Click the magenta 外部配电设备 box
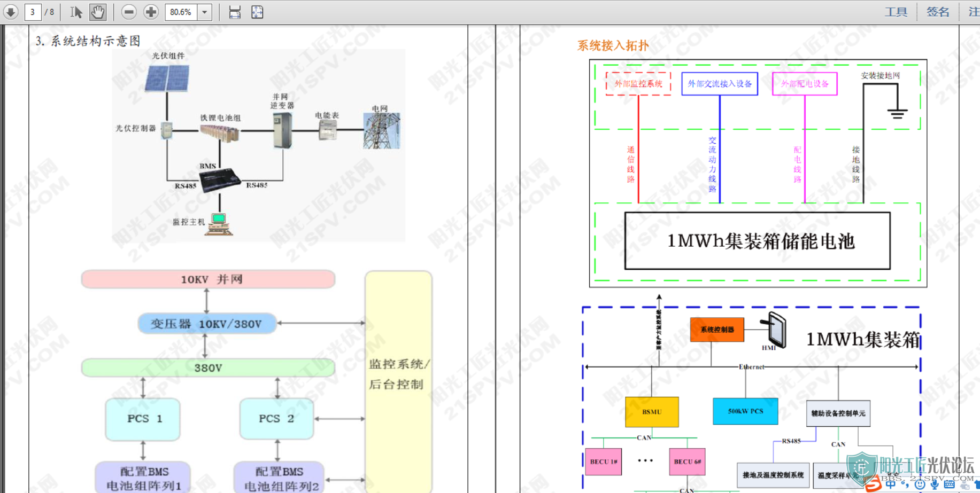 click(x=805, y=84)
